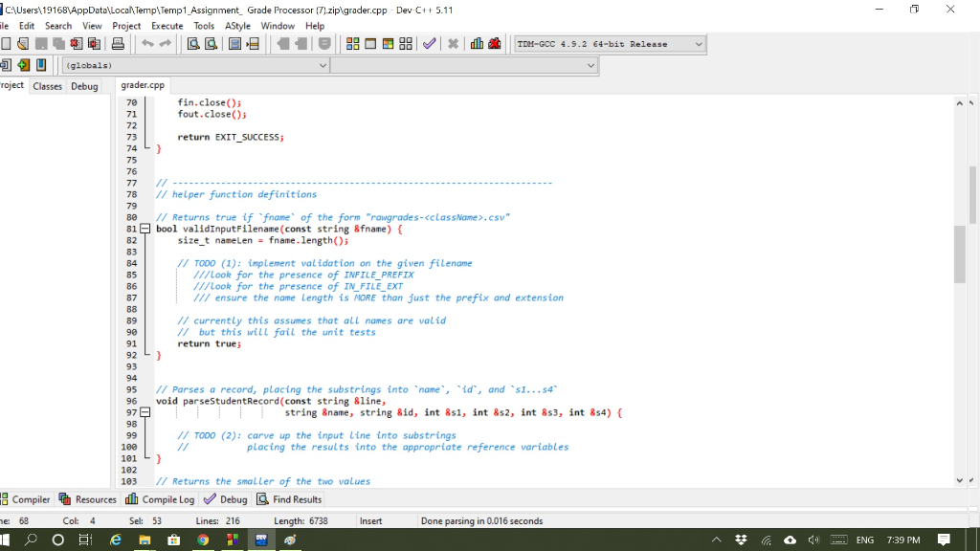Image resolution: width=980 pixels, height=551 pixels.
Task: Click the Run window icon
Action: (370, 44)
